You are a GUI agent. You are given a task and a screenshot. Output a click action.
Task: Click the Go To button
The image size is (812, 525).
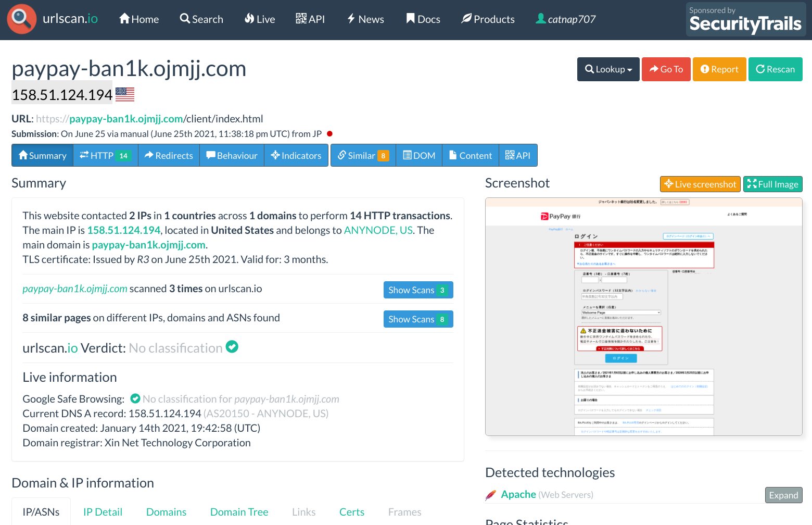pyautogui.click(x=666, y=69)
